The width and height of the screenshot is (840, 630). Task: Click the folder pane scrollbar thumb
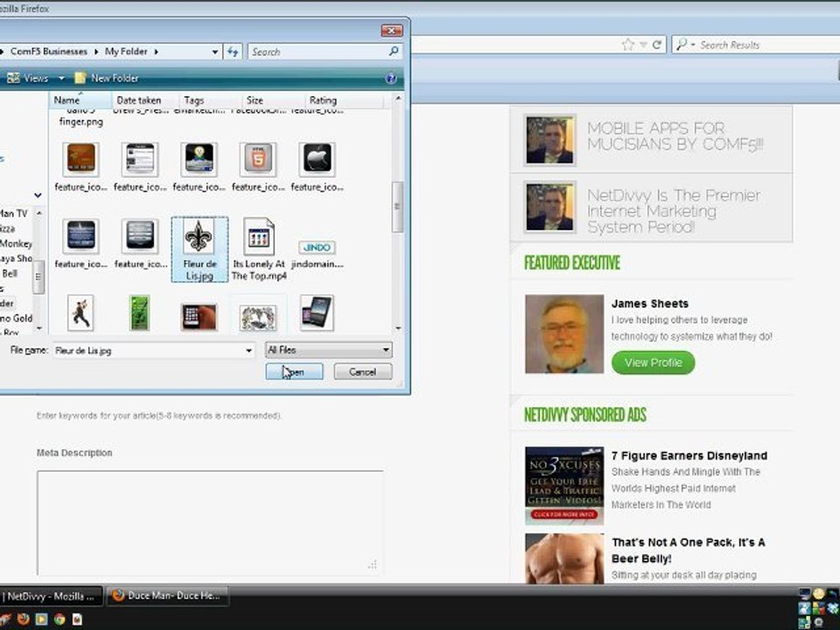pos(38,276)
